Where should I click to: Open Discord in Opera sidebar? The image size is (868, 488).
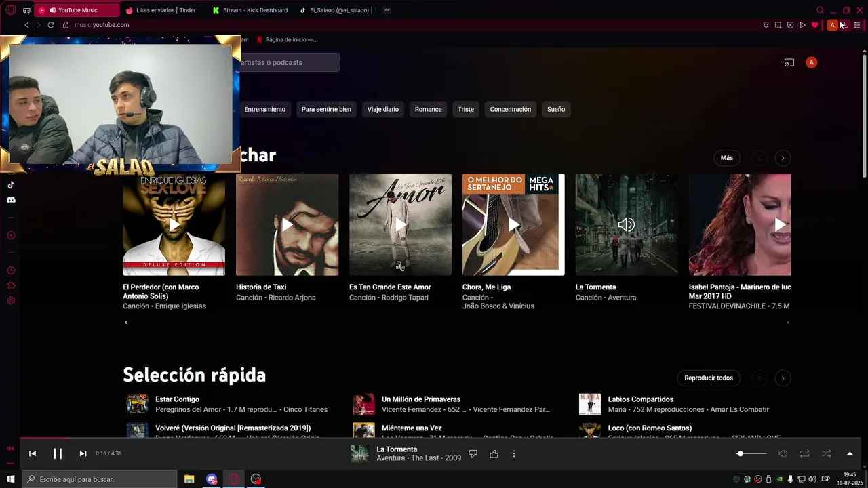coord(11,200)
